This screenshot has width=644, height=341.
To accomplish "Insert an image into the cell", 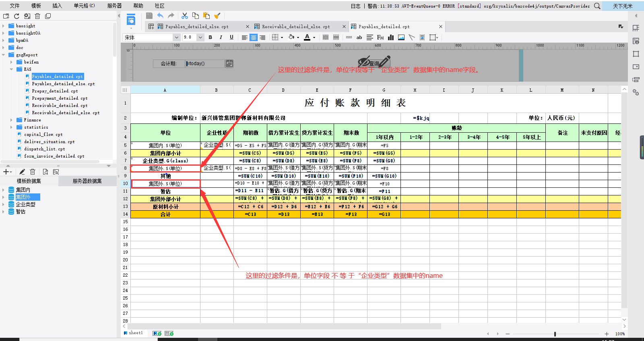I will click(401, 37).
